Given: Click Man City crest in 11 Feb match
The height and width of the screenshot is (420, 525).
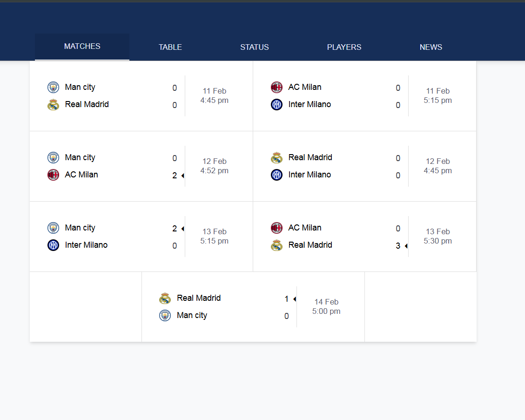Looking at the screenshot, I should pyautogui.click(x=54, y=88).
